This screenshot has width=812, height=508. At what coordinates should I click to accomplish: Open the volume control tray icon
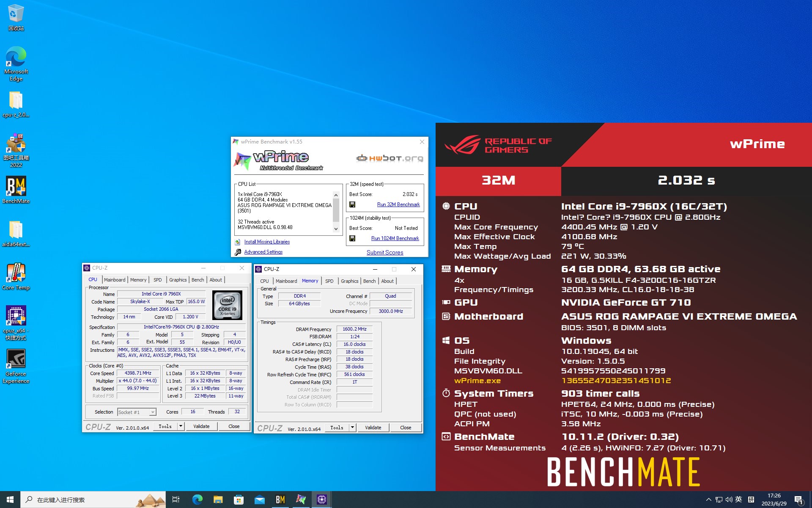pos(729,500)
